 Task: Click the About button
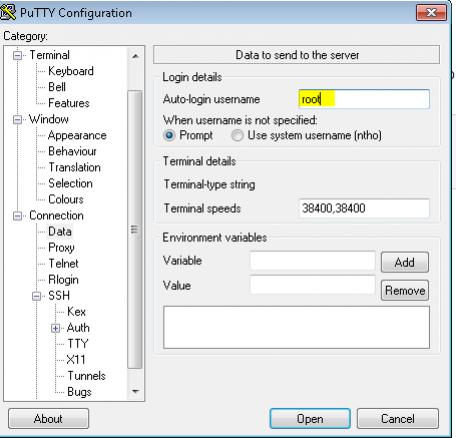pos(48,419)
